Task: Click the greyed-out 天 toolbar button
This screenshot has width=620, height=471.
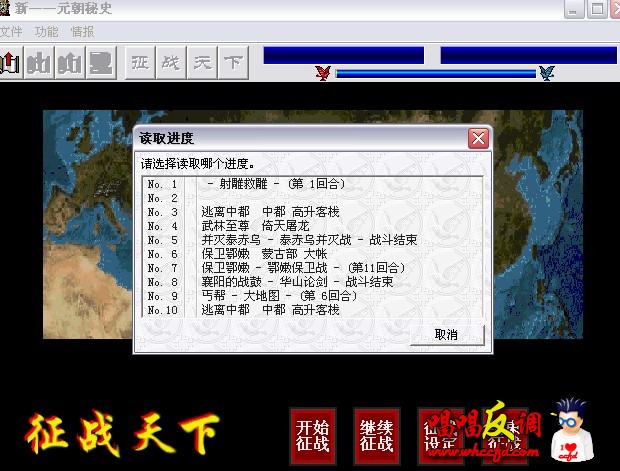Action: coord(202,62)
